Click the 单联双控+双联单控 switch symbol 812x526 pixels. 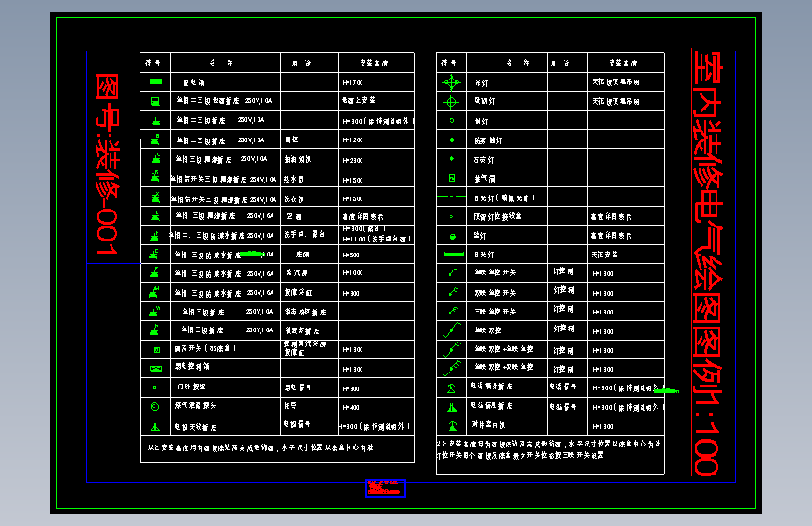point(452,368)
